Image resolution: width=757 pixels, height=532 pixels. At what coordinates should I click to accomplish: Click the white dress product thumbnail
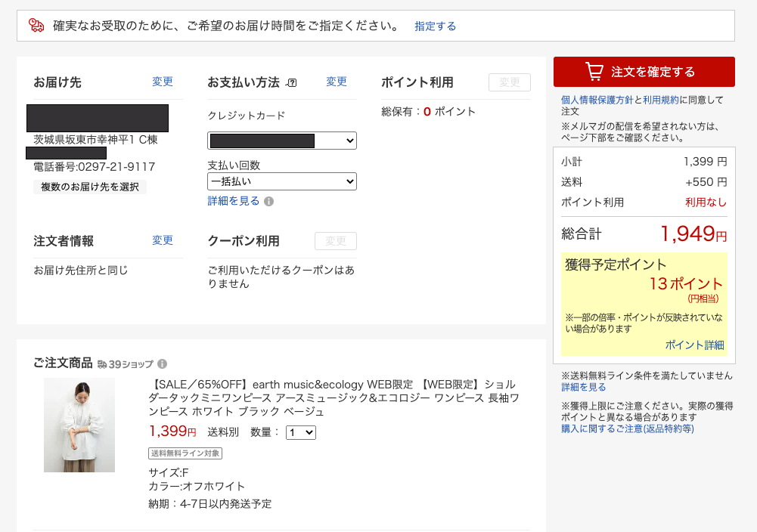79,425
